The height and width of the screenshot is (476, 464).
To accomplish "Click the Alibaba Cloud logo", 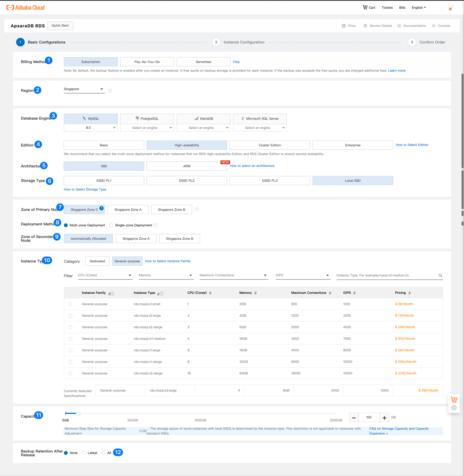I will point(25,8).
